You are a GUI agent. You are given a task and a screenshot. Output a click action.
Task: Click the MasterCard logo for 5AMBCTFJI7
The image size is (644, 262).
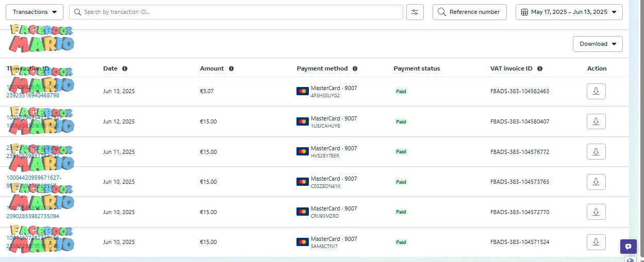click(303, 241)
